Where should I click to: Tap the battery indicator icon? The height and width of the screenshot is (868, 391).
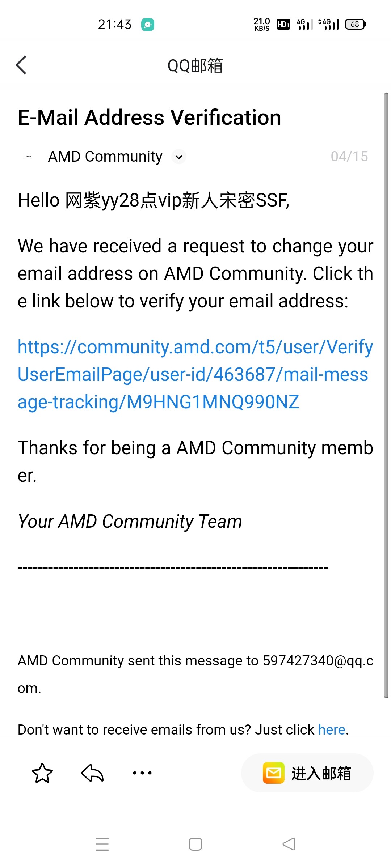[356, 24]
